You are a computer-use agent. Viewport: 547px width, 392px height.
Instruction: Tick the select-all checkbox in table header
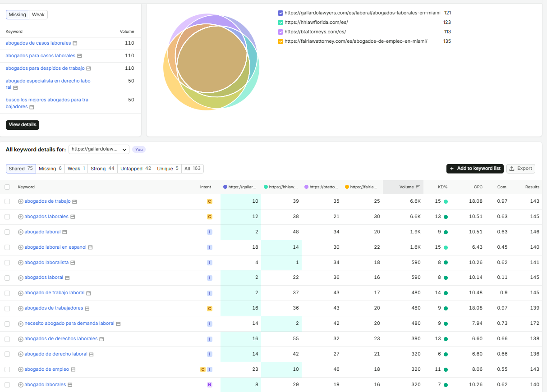point(7,187)
